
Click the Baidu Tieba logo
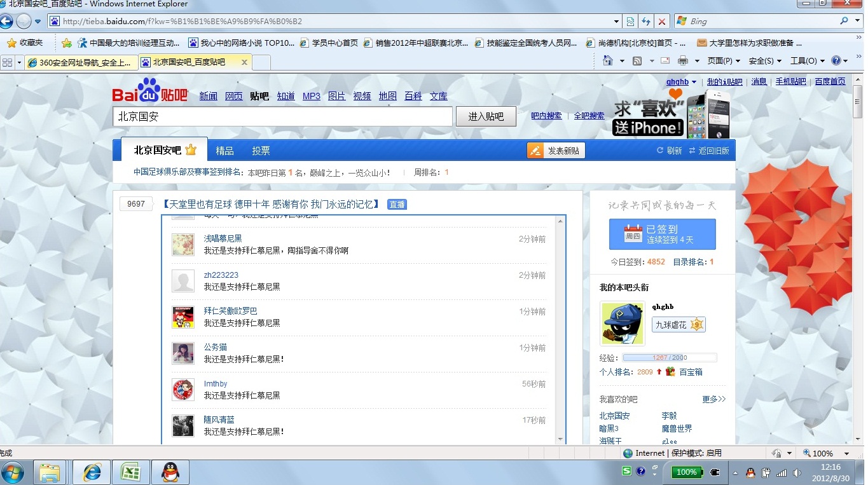(x=150, y=91)
